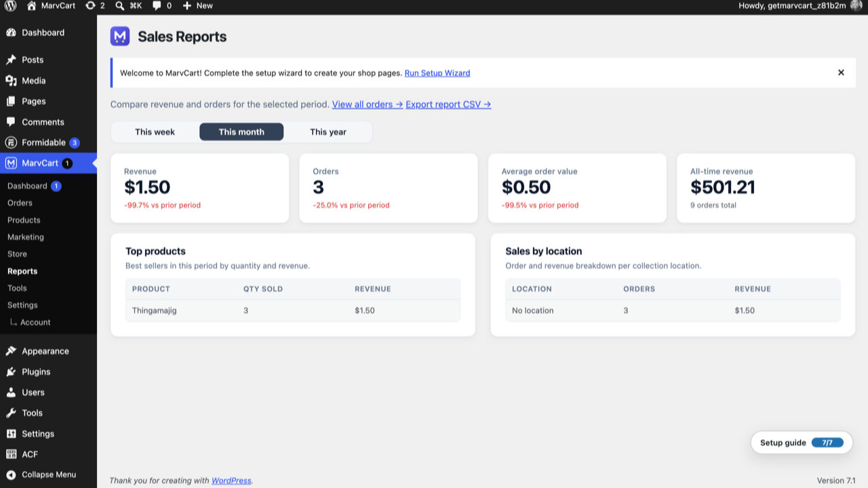Click the -99.7% vs prior period text
This screenshot has height=488, width=868.
pos(162,205)
